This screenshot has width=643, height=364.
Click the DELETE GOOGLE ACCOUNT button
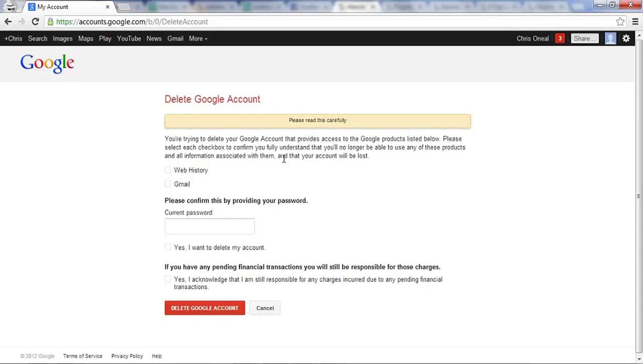point(205,308)
